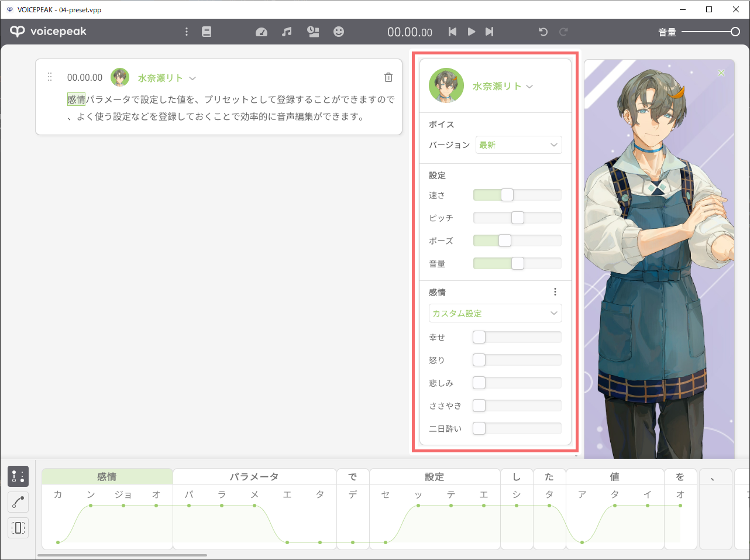Start playback with the play button
This screenshot has width=750, height=560.
pyautogui.click(x=471, y=32)
